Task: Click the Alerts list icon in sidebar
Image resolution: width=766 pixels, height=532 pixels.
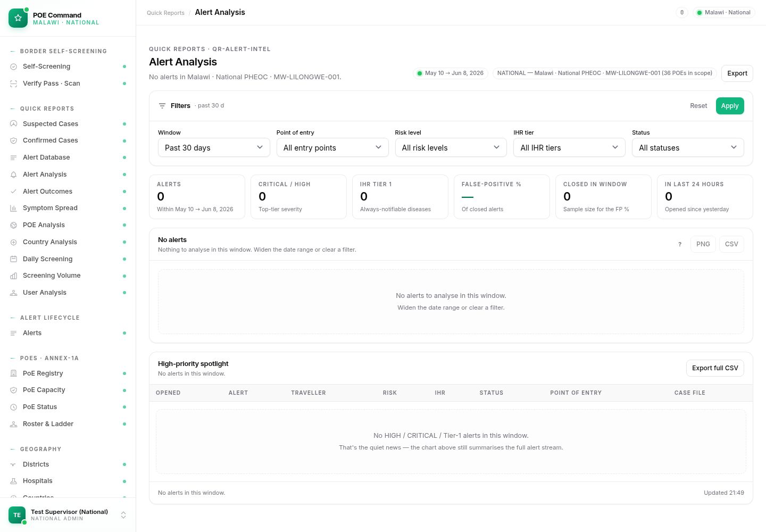Action: 14,333
